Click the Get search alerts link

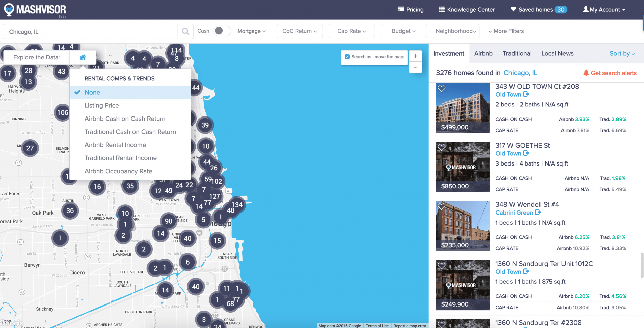[613, 73]
